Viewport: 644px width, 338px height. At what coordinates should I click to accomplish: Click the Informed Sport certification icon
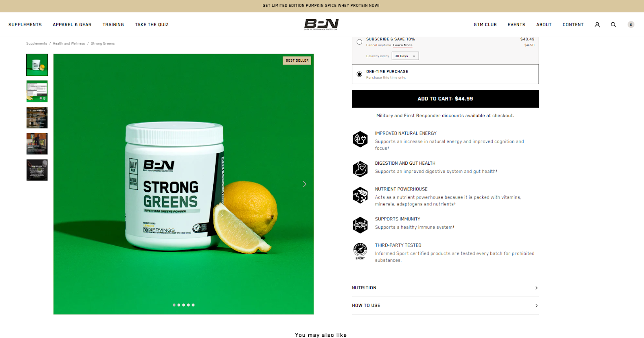pos(360,251)
